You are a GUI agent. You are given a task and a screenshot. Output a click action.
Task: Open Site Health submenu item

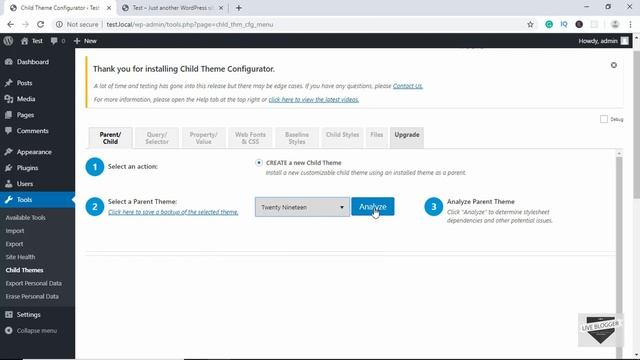point(20,257)
